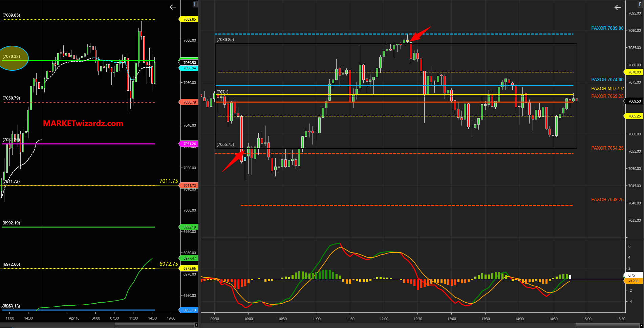Viewport: 644px width, 328px height.
Task: Click the right chart's scroll-right arrow
Action: pyautogui.click(x=641, y=325)
